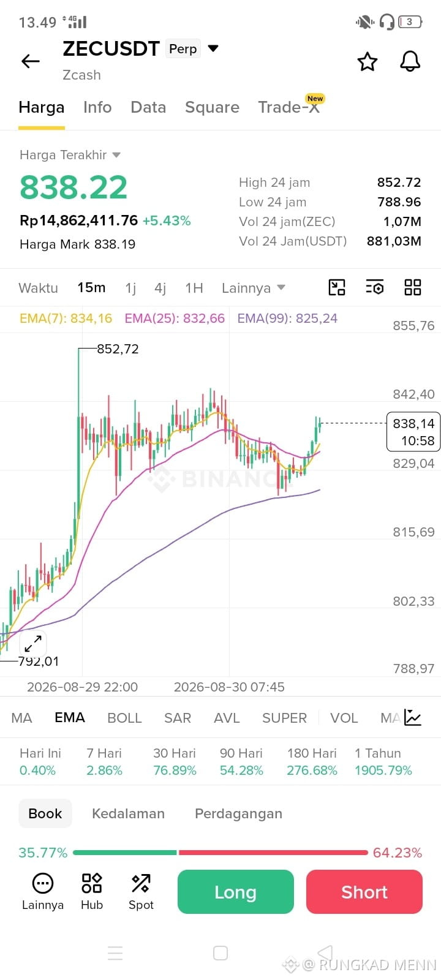Screen dimensions: 441x980
Task: Tap the Hari Ini 0.40% performance
Action: pos(40,762)
